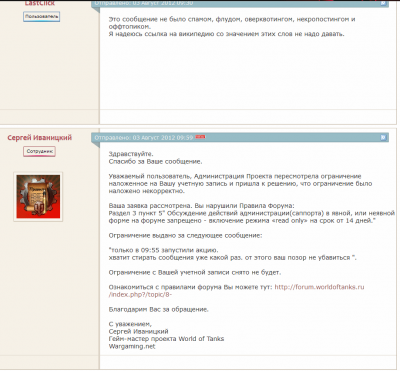Viewport: 400px width, 371px height.
Task: Click the quoted line 'только в 09:55 запустили акцию'
Action: click(163, 250)
